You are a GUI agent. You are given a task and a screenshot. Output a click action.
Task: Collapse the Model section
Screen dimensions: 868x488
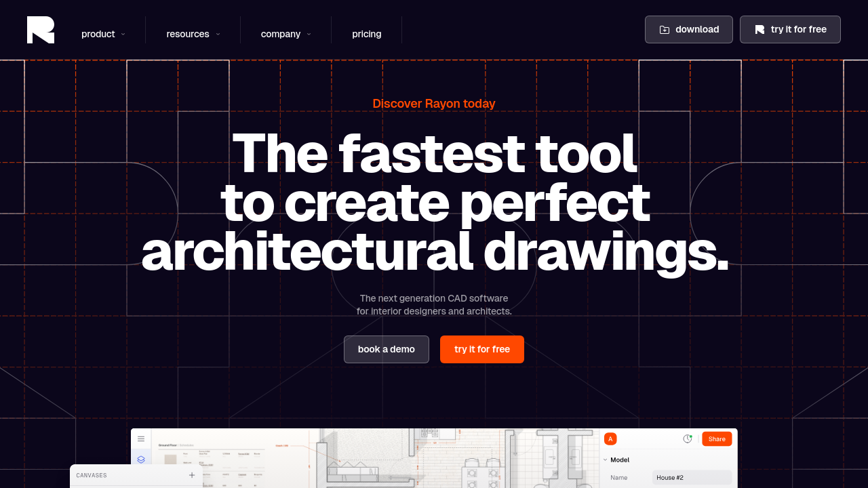click(605, 460)
